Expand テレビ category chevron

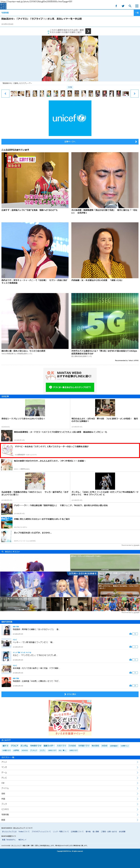(x=137, y=778)
